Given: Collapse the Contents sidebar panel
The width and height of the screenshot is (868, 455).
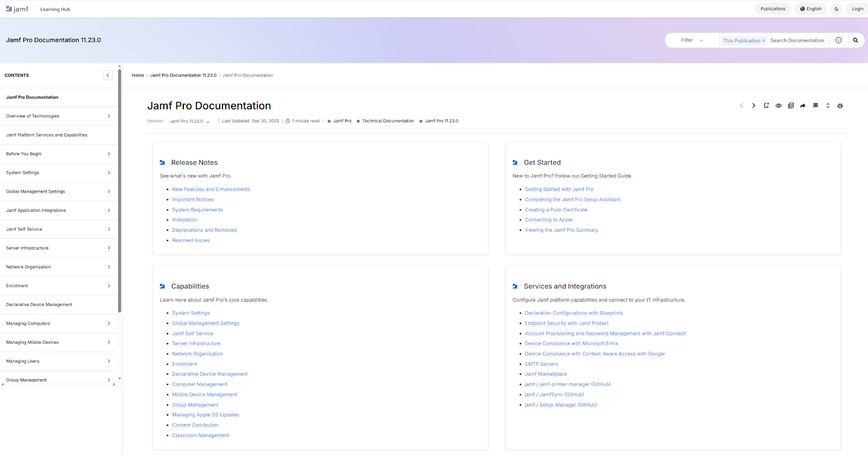Looking at the screenshot, I should pos(107,75).
